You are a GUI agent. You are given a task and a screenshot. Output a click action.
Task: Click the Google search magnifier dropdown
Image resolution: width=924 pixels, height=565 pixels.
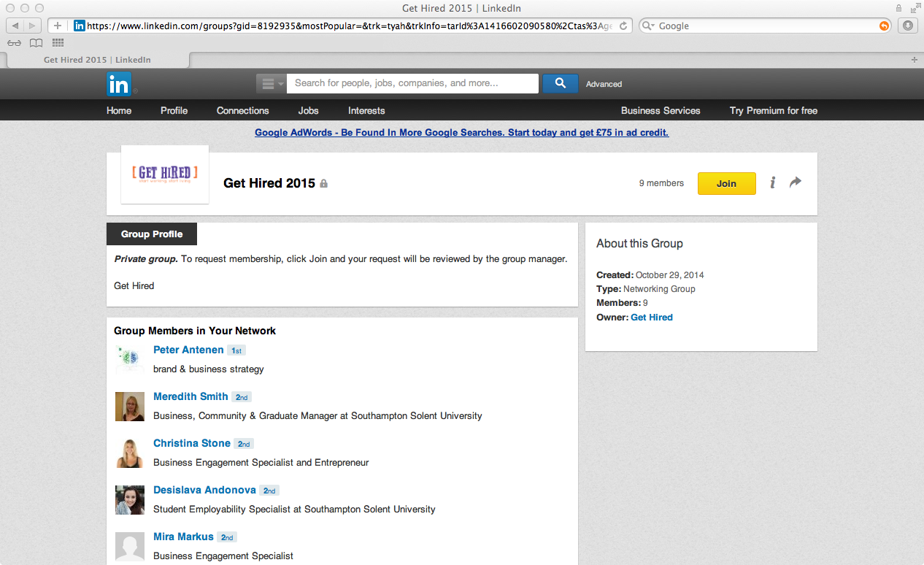pyautogui.click(x=649, y=26)
